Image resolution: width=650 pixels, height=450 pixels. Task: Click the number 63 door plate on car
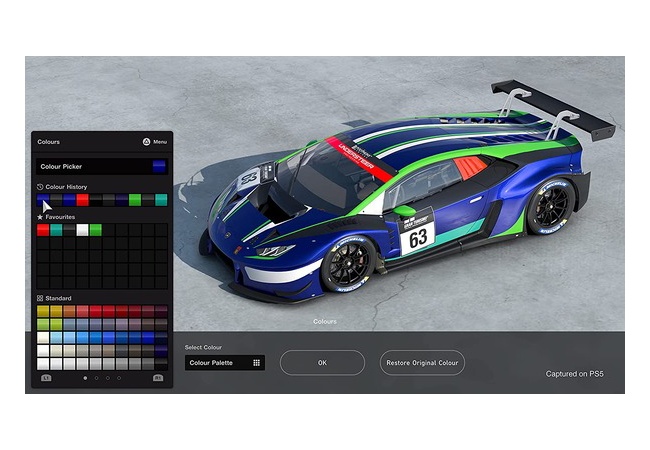(x=418, y=238)
